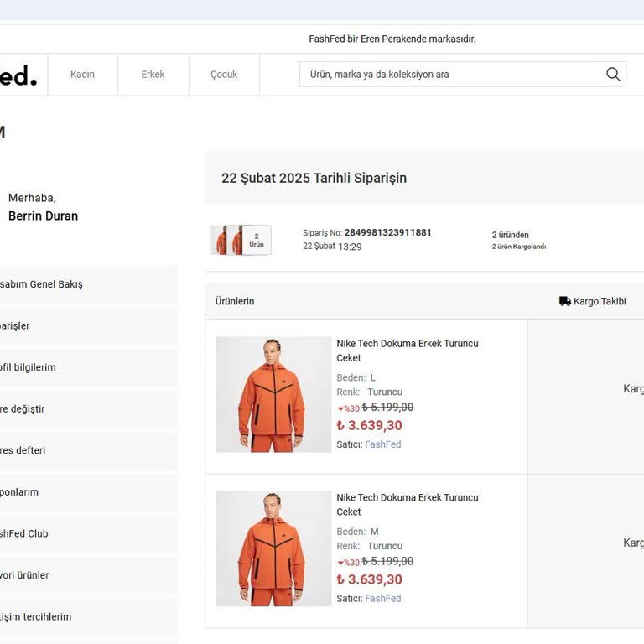The image size is (644, 644).
Task: Click the Kargo Takibi truck icon
Action: pos(564,301)
